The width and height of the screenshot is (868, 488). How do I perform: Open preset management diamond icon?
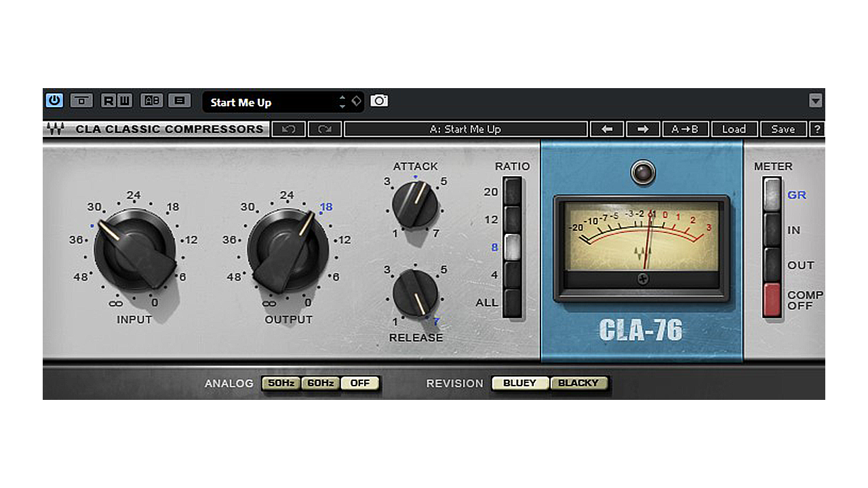point(357,101)
